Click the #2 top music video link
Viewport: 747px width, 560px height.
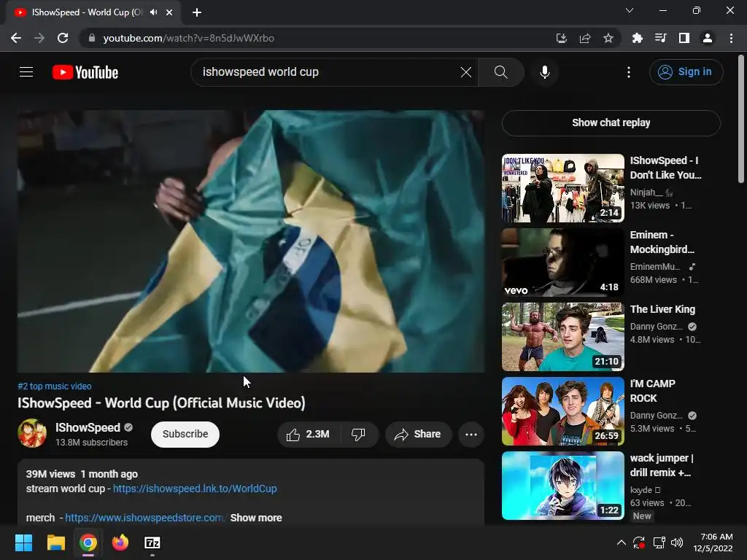(x=54, y=386)
